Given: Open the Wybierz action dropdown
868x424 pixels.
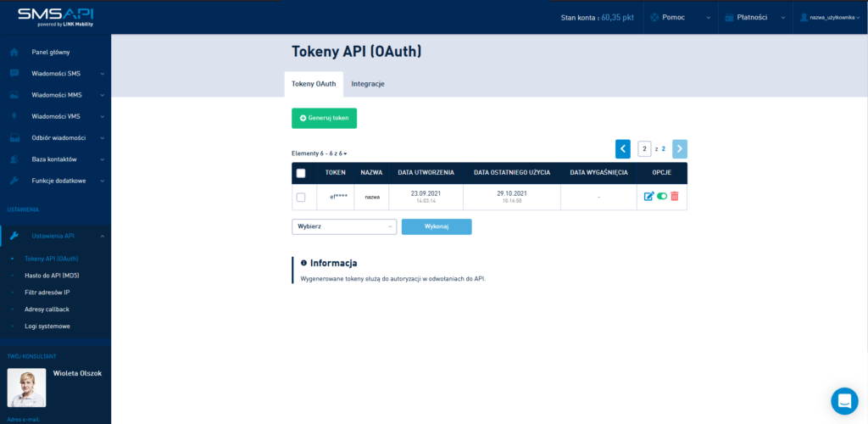Looking at the screenshot, I should pos(344,226).
